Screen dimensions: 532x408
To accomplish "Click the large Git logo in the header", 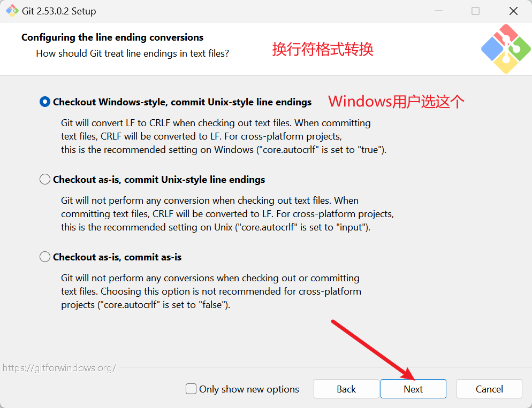I will [x=506, y=49].
